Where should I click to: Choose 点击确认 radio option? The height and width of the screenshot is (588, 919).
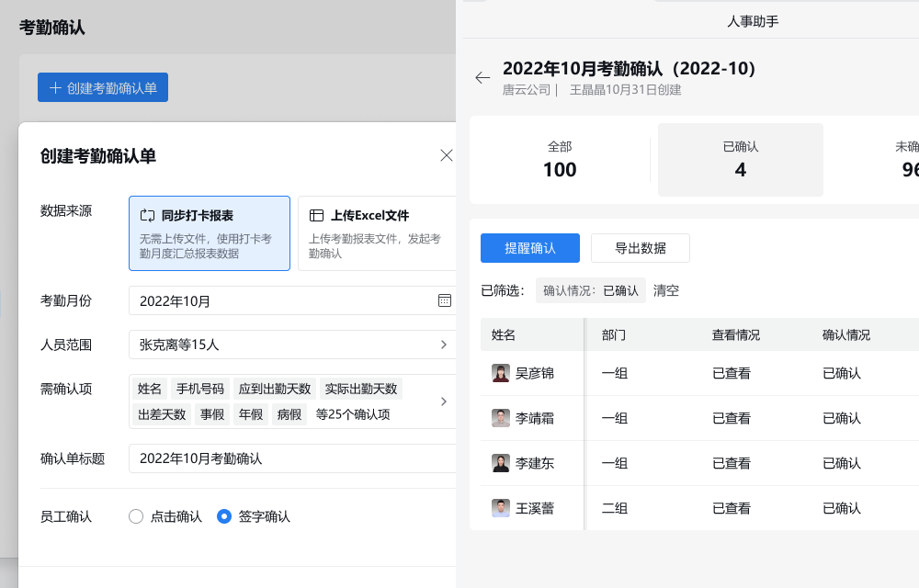137,516
